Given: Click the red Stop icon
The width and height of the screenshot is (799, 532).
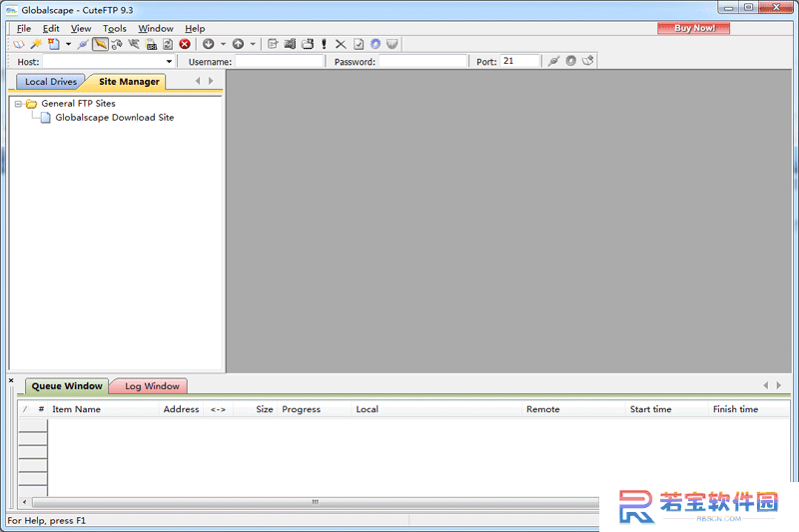Looking at the screenshot, I should 185,44.
